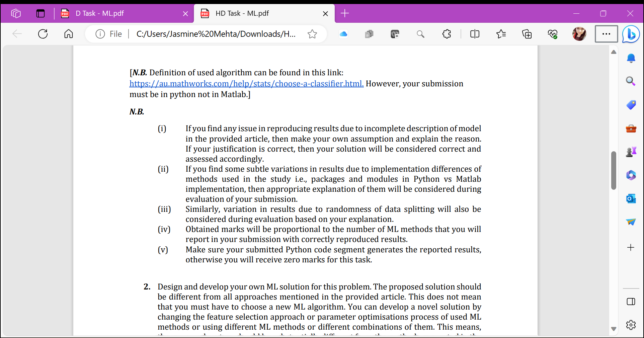This screenshot has height=338, width=644.
Task: Open the notifications bell
Action: pyautogui.click(x=631, y=58)
